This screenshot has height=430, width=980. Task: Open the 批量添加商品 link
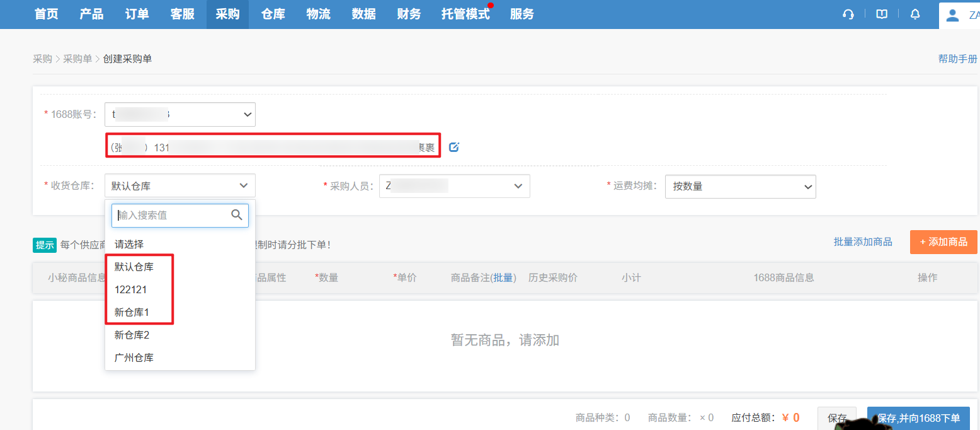click(862, 242)
